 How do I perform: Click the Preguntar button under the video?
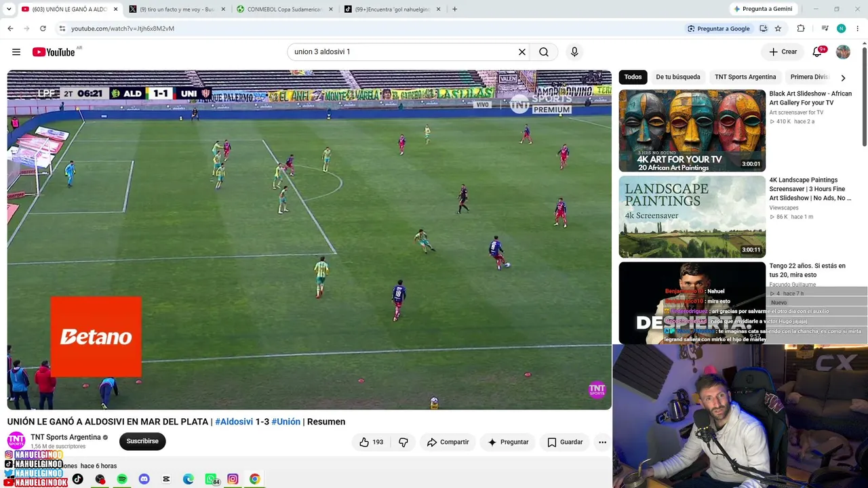[x=508, y=442]
